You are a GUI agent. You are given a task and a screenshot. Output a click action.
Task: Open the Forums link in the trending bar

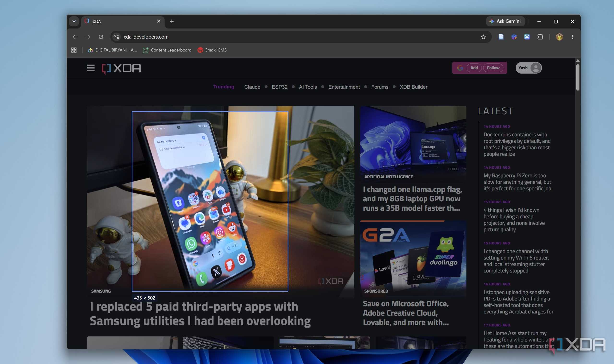[x=380, y=87]
